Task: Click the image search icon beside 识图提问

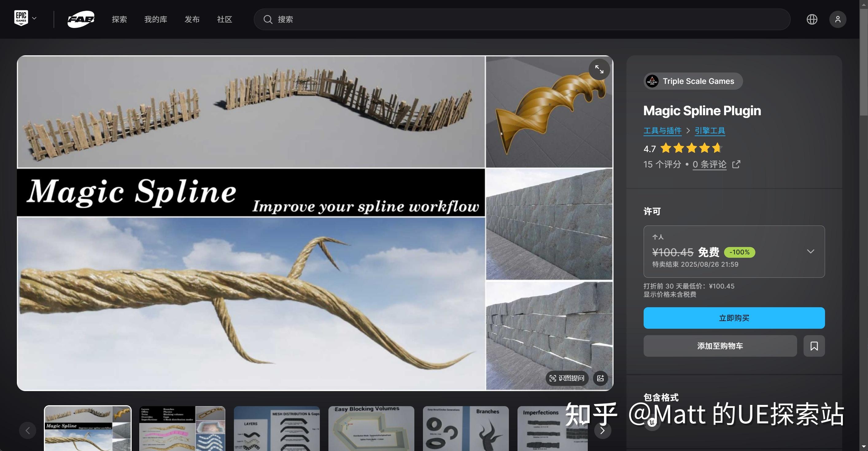Action: pyautogui.click(x=601, y=378)
